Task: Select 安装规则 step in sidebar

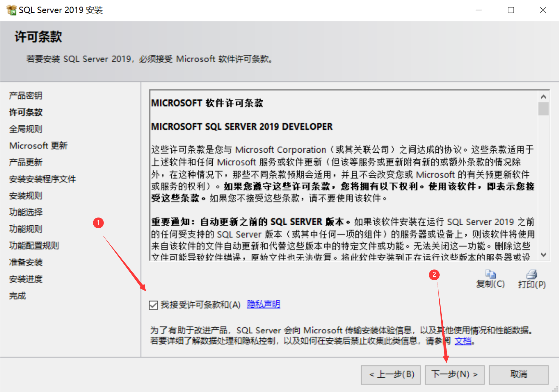Action: [26, 196]
